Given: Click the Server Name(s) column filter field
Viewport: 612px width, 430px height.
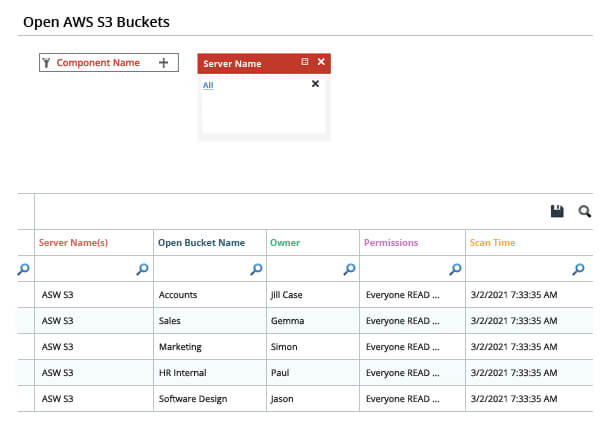Looking at the screenshot, I should (x=94, y=269).
